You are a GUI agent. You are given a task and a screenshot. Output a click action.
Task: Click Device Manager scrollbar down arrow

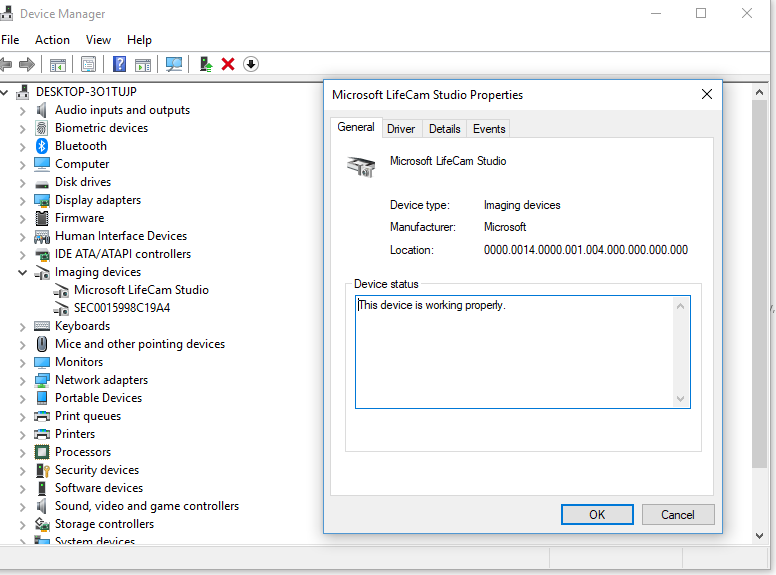click(760, 535)
